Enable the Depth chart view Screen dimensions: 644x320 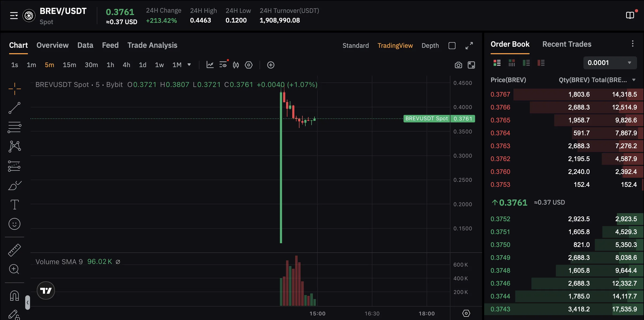coord(430,45)
